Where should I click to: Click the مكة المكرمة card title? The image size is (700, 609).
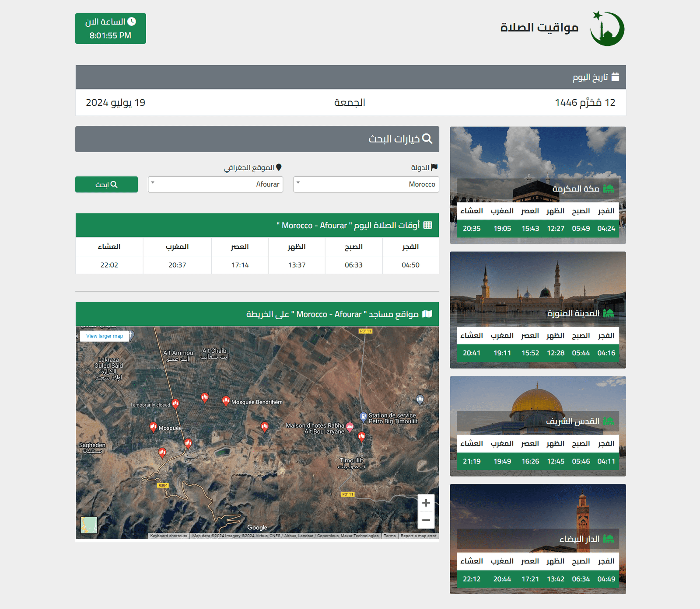(x=576, y=188)
